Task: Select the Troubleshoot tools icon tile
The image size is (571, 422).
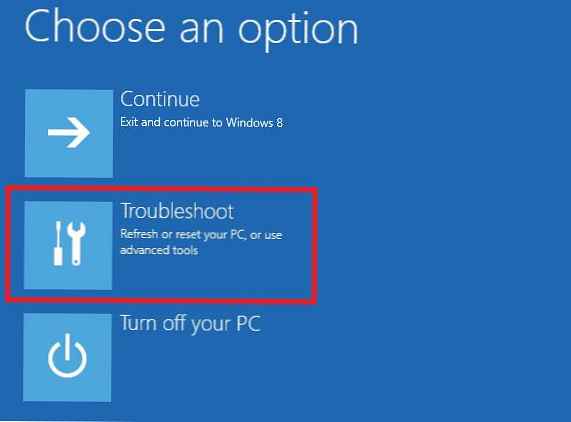Action: [68, 245]
